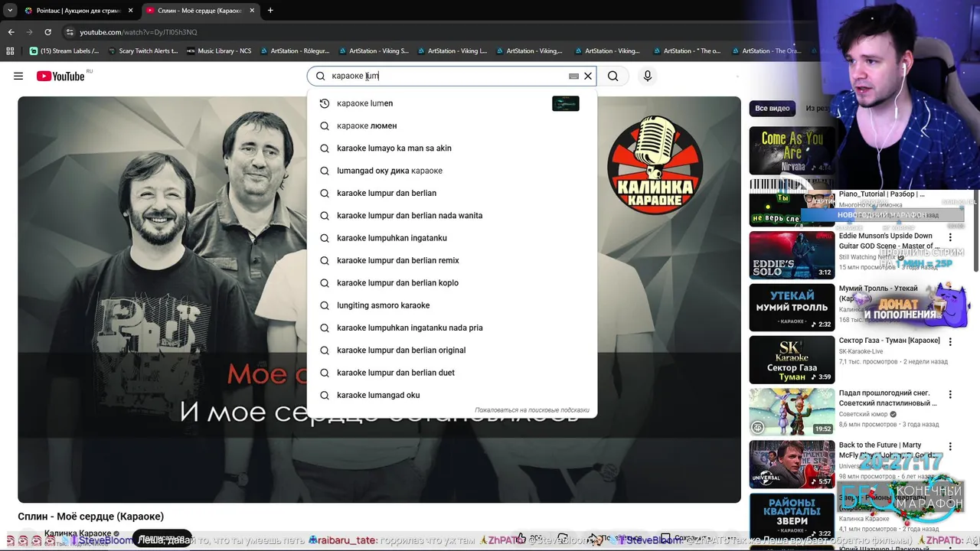
Task: Open the on-screen keyboard icon in search
Action: click(x=573, y=76)
